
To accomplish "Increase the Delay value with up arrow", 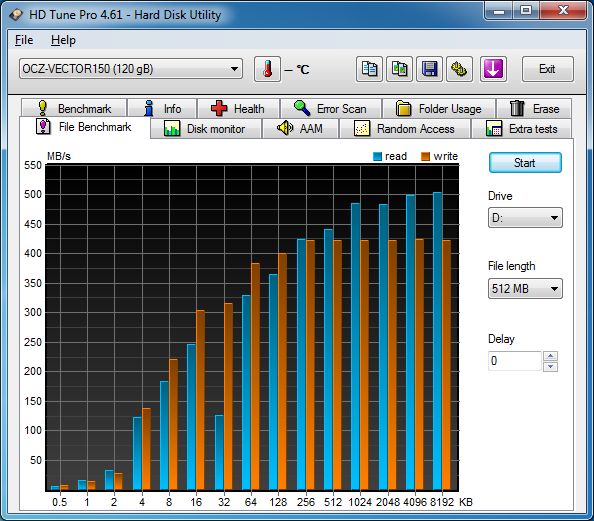I will [x=550, y=356].
